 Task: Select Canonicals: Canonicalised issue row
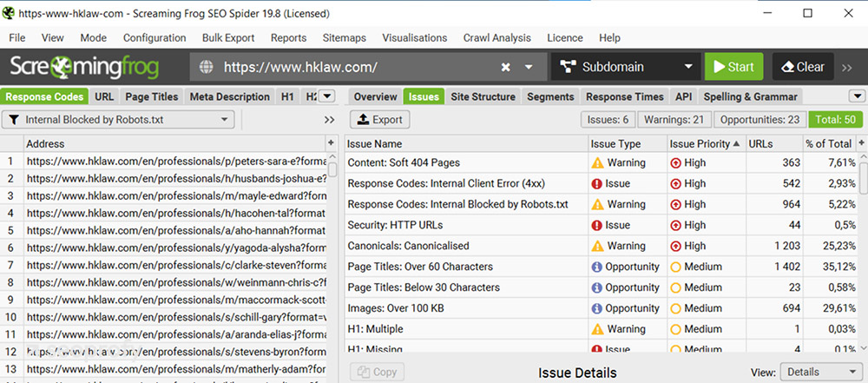click(601, 246)
